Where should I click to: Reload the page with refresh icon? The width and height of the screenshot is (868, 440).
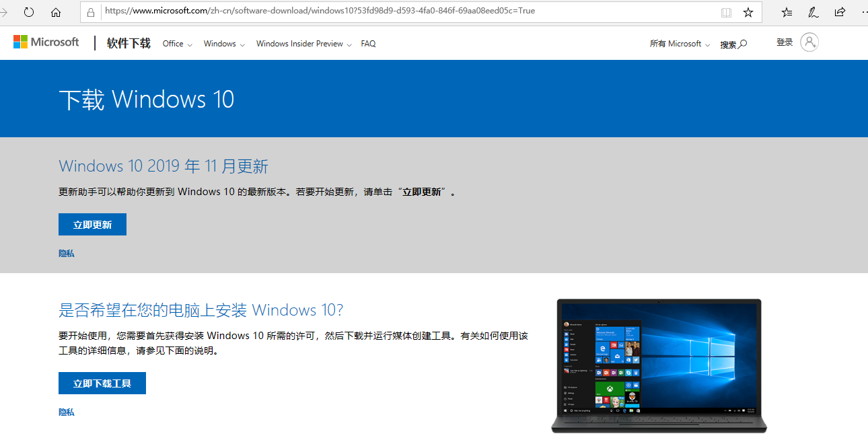coord(29,12)
